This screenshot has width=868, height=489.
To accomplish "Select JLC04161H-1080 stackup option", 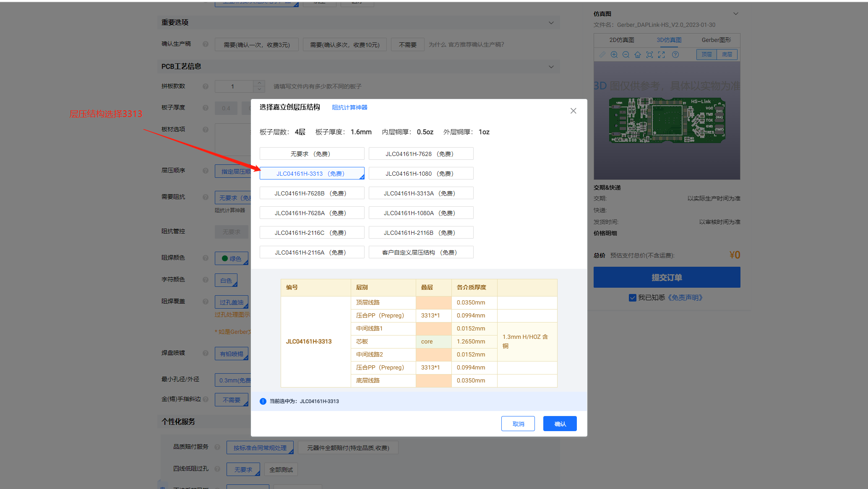I will tap(421, 174).
